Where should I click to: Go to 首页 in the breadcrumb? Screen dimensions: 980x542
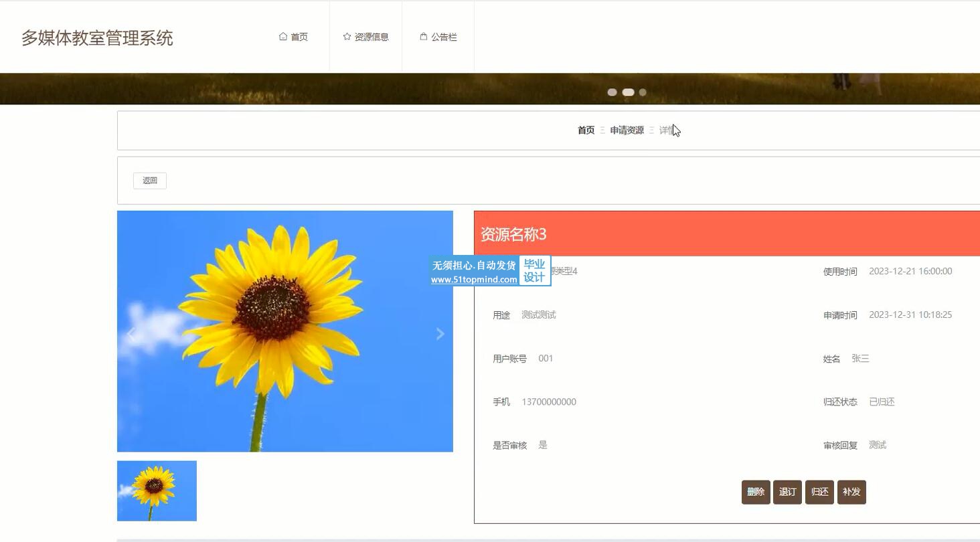(x=586, y=130)
